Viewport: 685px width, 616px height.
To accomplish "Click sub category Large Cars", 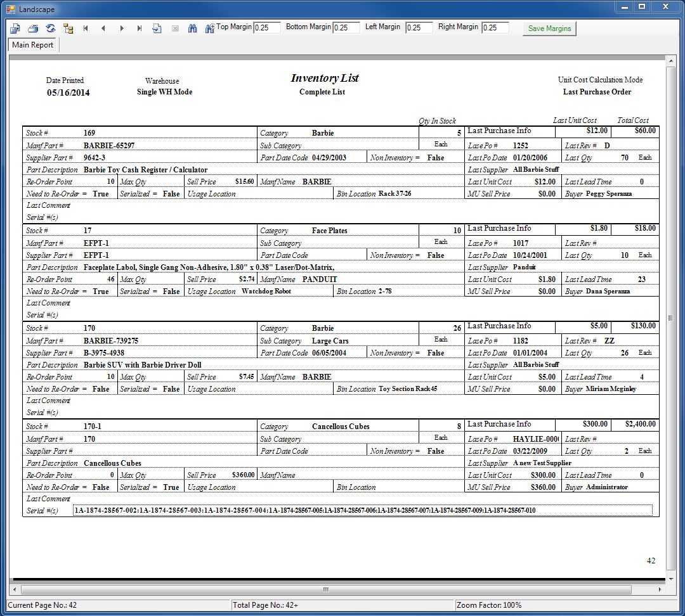I will pyautogui.click(x=330, y=340).
